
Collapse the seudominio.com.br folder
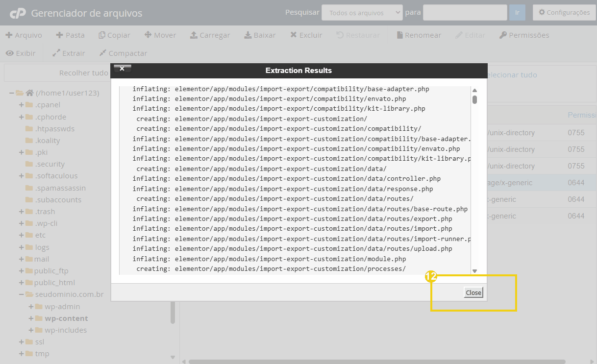pos(22,294)
